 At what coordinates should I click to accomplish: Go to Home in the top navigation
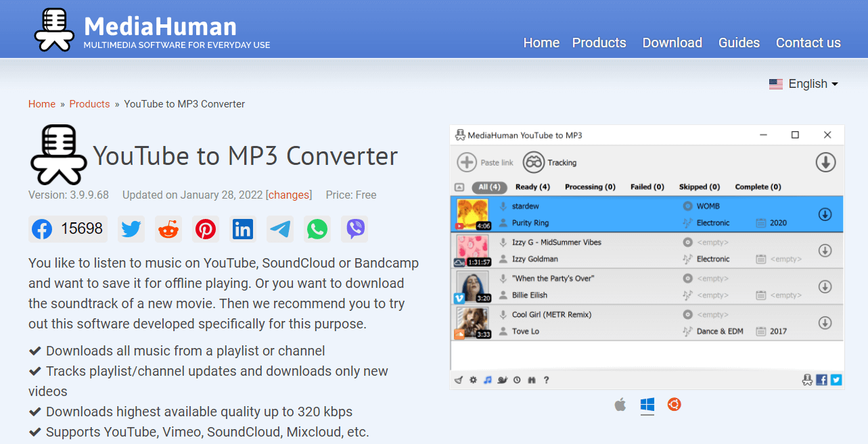pyautogui.click(x=541, y=43)
